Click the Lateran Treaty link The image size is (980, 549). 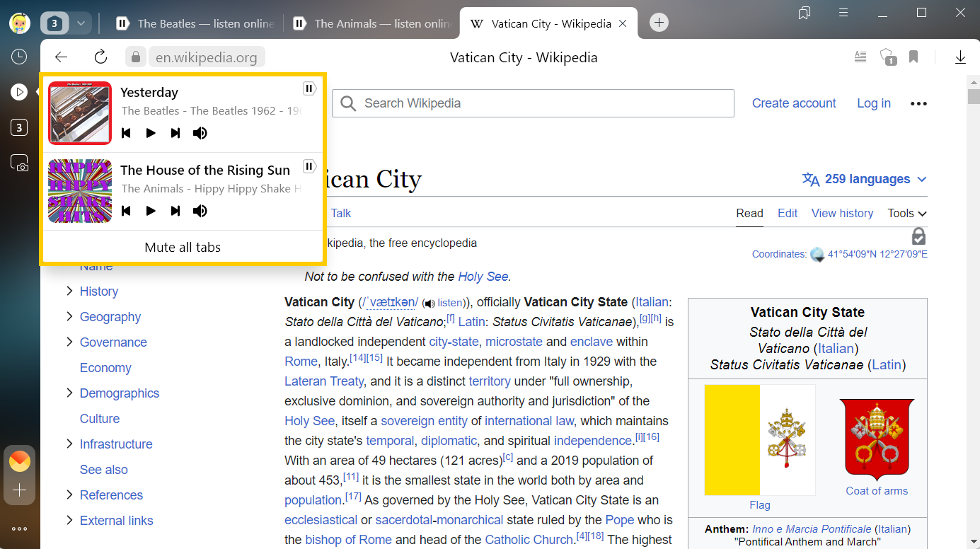(x=324, y=381)
